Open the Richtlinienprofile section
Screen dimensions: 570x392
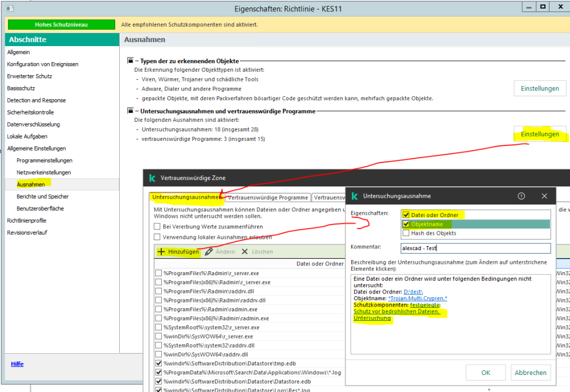click(27, 220)
